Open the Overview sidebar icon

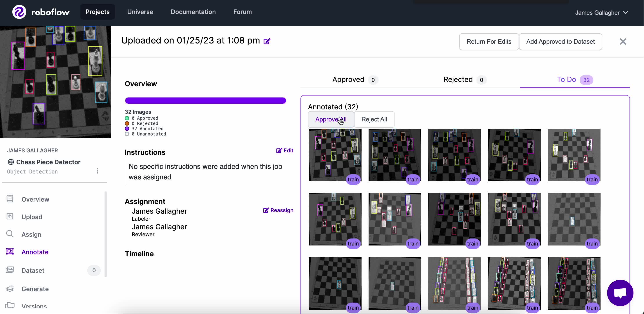click(x=10, y=199)
